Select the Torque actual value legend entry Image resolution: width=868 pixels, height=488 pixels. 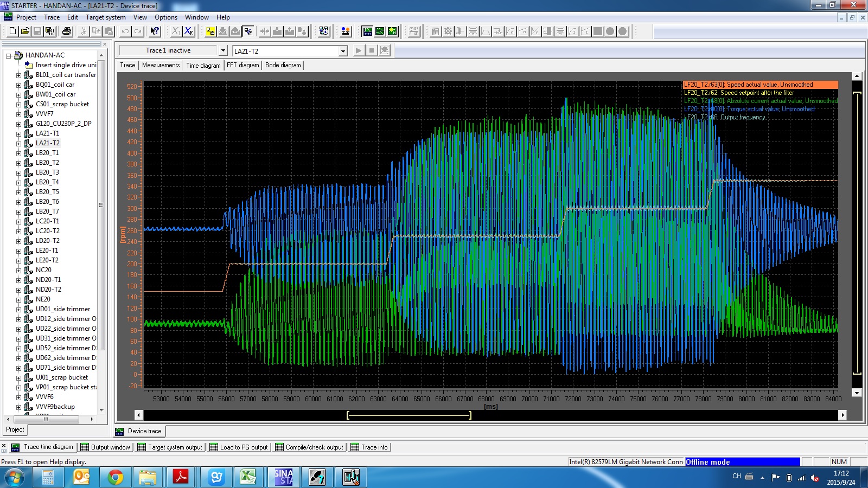749,109
